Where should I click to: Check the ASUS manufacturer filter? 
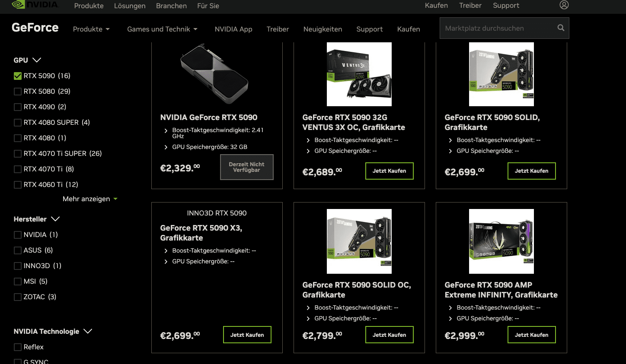18,250
